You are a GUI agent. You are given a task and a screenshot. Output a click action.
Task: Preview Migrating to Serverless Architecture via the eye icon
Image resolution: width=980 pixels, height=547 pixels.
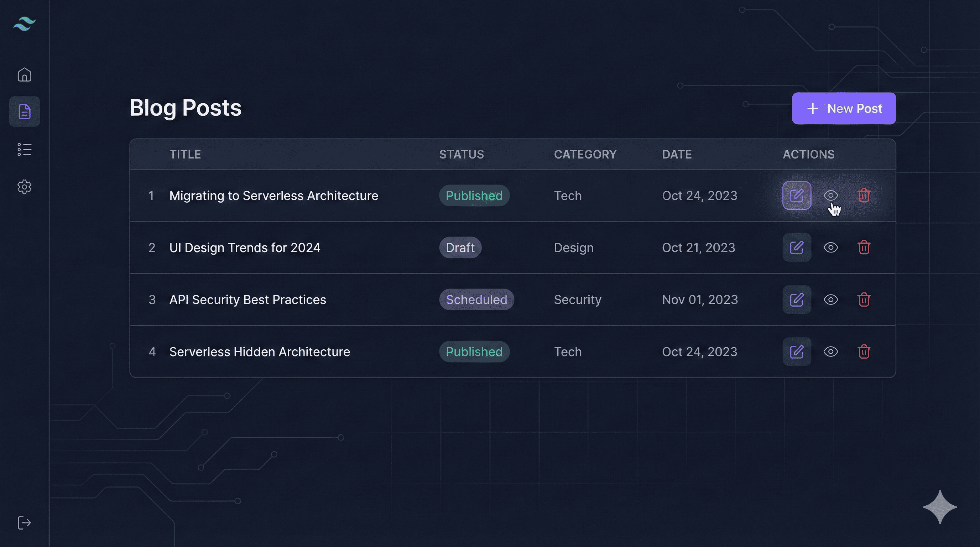click(830, 196)
